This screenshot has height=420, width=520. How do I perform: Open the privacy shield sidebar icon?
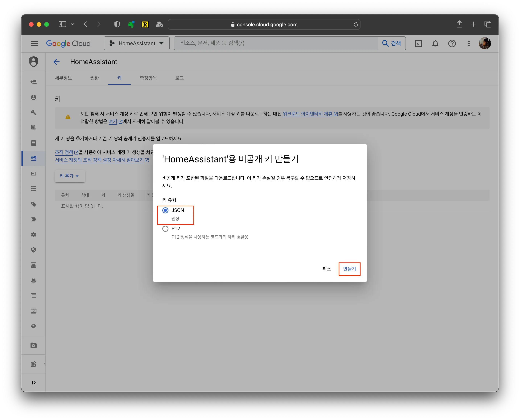coord(34,250)
